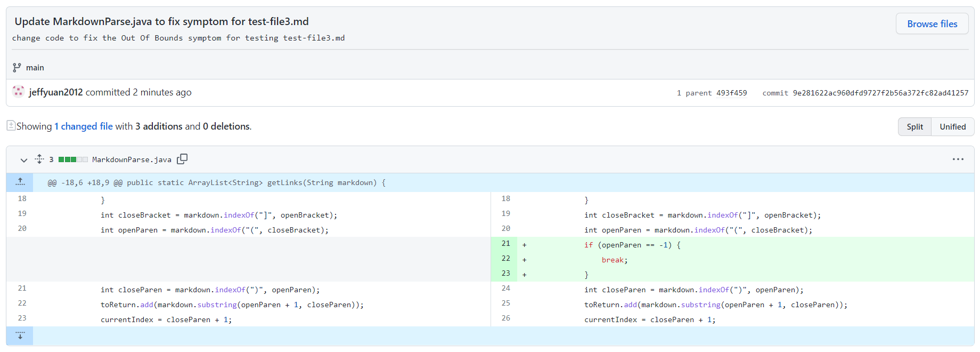Click the added 'break;' code line
This screenshot has width=980, height=352.
(x=615, y=260)
